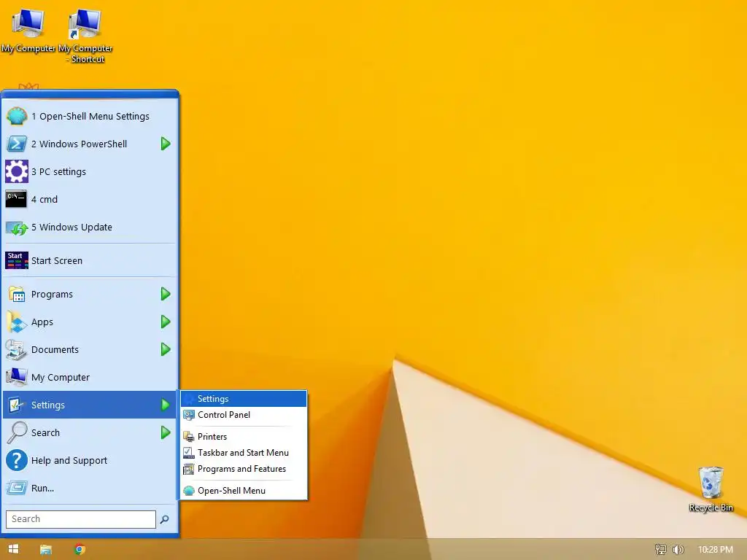
Task: Select Taskbar and Start Menu entry
Action: 244,453
